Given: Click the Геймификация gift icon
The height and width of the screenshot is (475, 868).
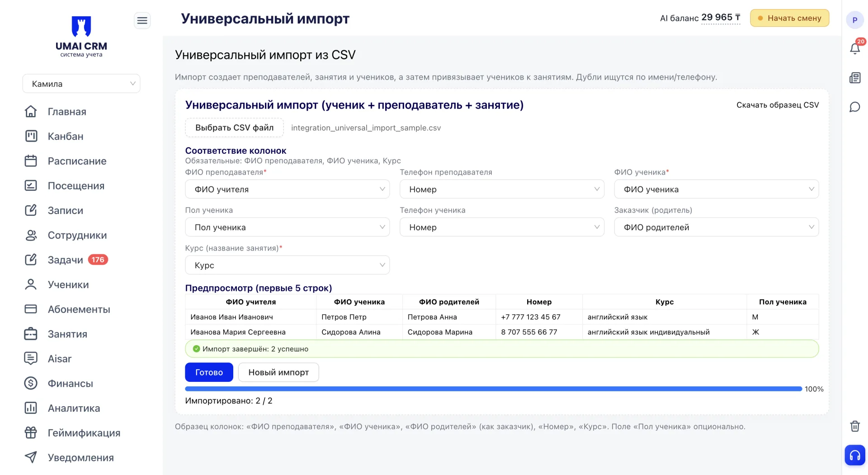Looking at the screenshot, I should 31,432.
